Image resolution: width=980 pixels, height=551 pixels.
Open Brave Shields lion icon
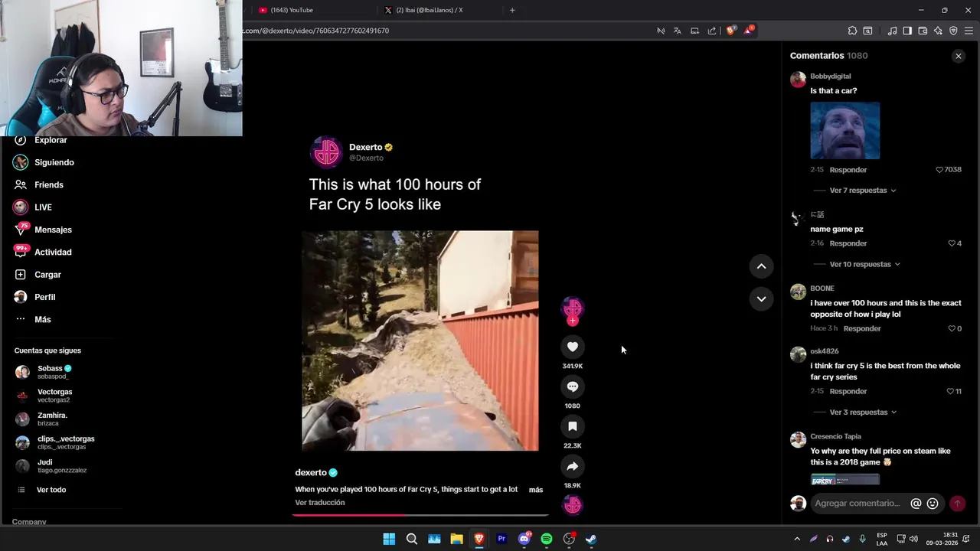[730, 31]
